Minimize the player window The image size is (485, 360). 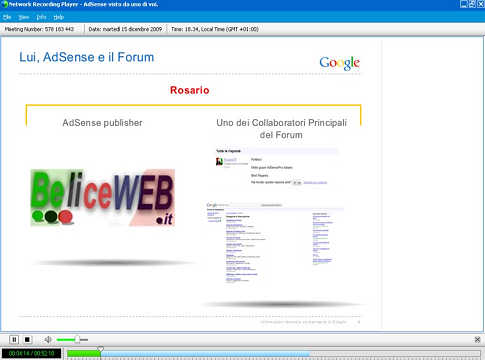pos(464,4)
